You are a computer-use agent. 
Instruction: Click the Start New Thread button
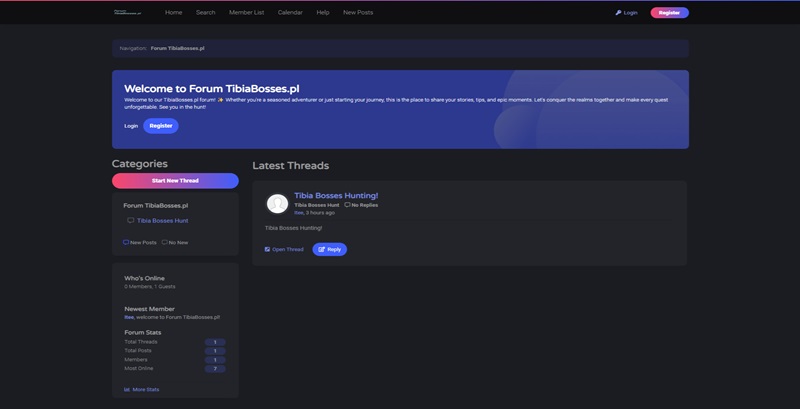click(x=175, y=181)
